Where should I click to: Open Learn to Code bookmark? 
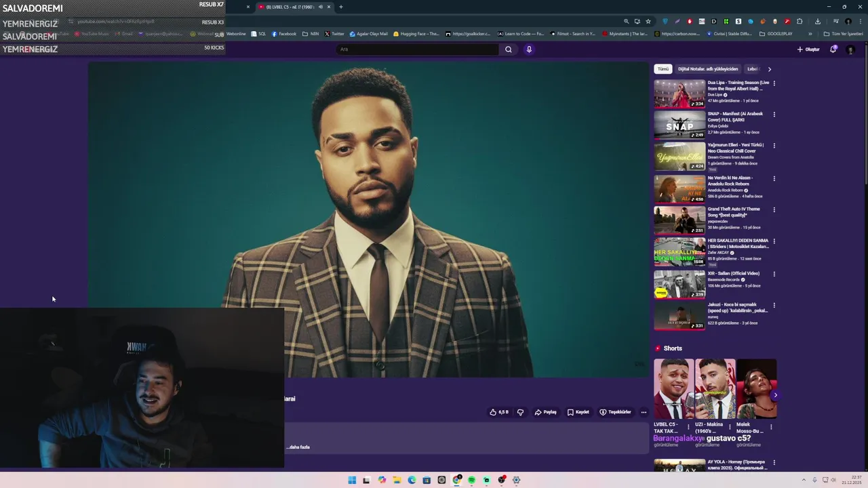[521, 34]
